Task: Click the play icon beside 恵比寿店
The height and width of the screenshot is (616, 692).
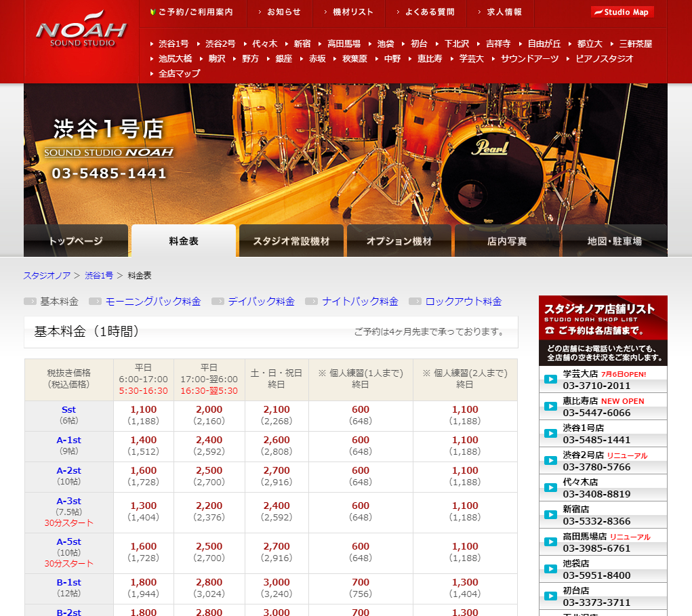Action: click(x=550, y=407)
